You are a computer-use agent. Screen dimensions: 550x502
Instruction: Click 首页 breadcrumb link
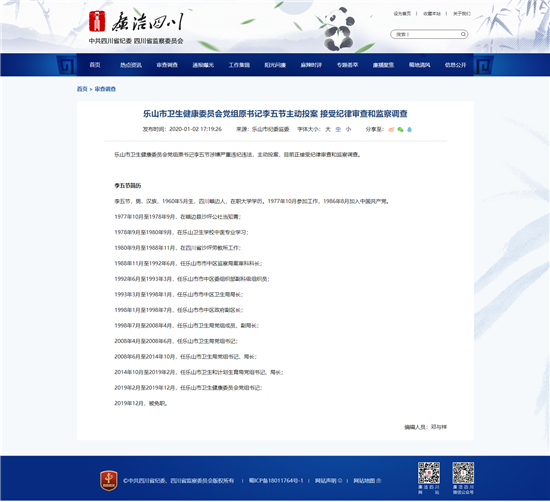[82, 89]
